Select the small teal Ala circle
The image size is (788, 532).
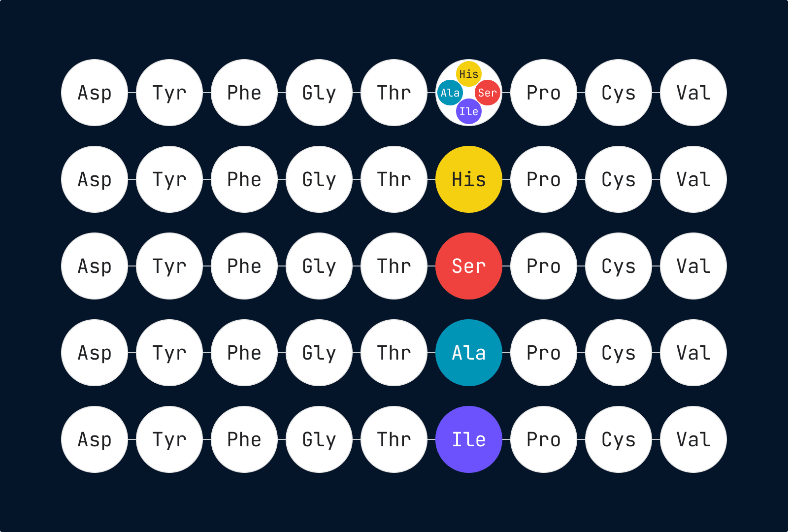(450, 93)
